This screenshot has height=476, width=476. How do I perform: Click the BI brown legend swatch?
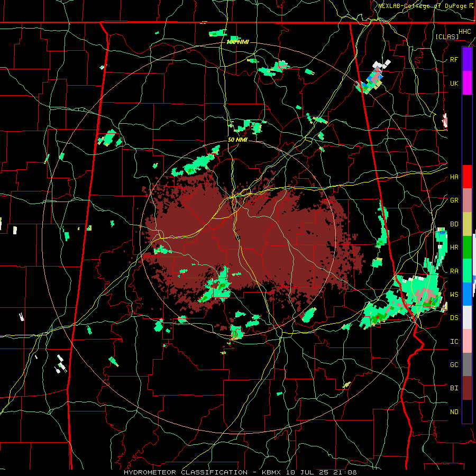coord(467,388)
